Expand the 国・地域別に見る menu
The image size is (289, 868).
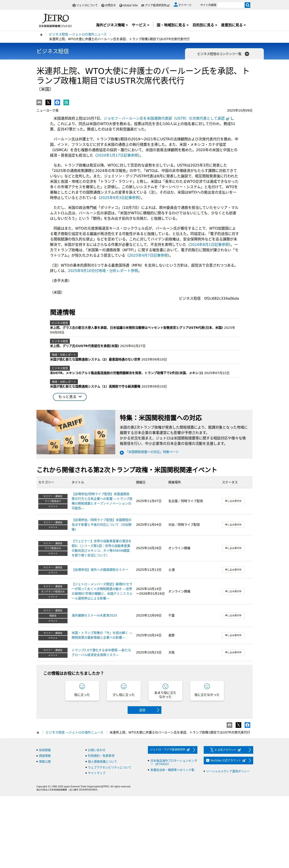click(x=172, y=25)
